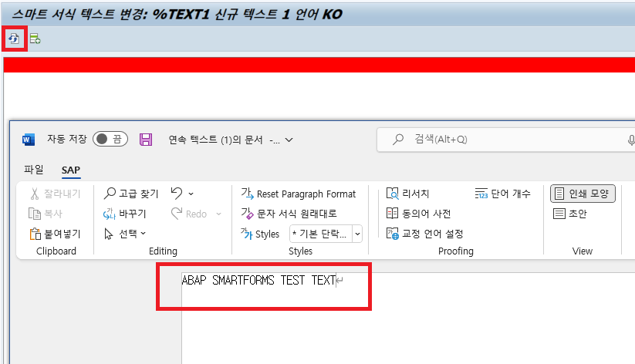Screen dimensions: 635x364
Task: Click 복사 (Copy) in Clipboard group
Action: [x=46, y=214]
